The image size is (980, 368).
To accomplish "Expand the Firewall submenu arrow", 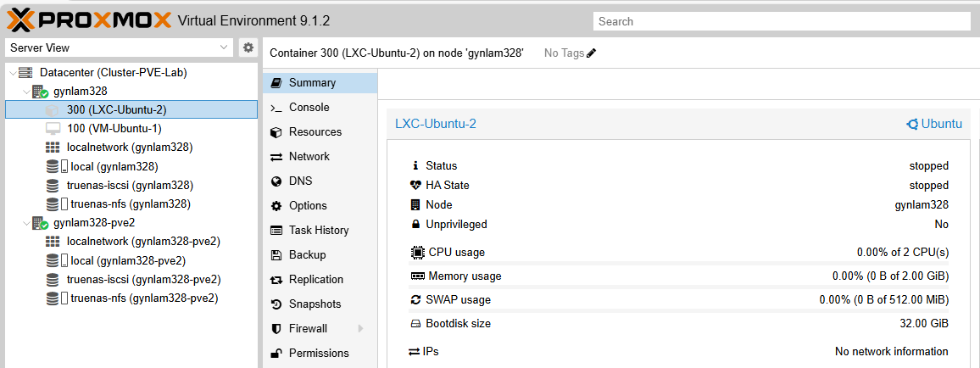I will (360, 329).
